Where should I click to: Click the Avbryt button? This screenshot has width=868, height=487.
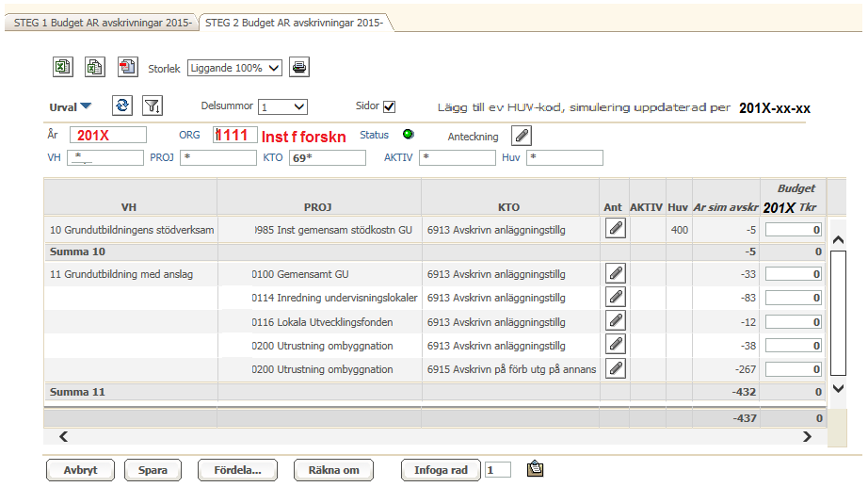point(80,470)
